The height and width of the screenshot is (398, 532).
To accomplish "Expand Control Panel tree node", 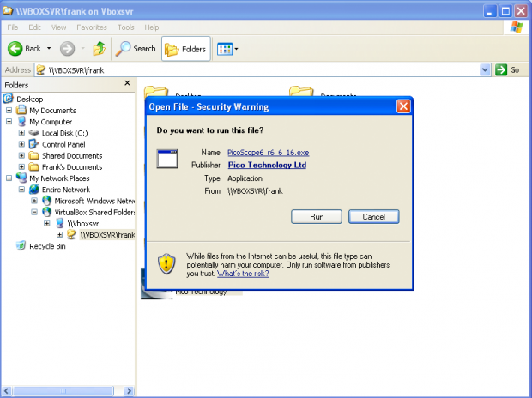I will tap(21, 144).
